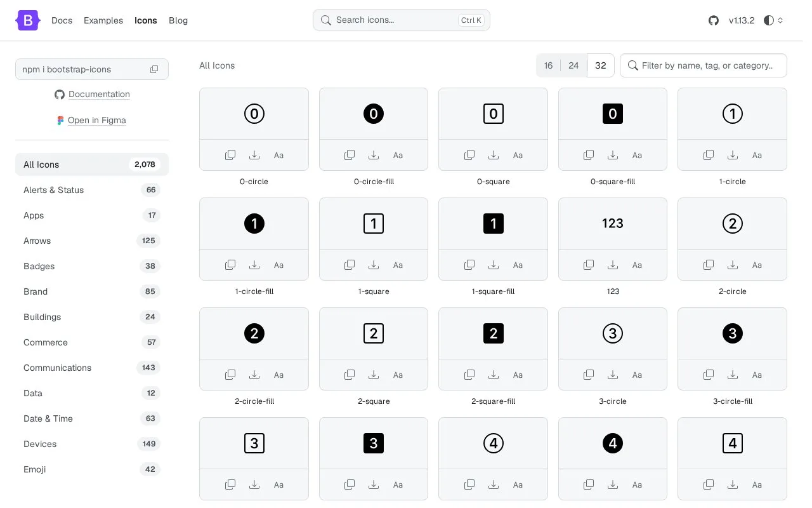Download the 0-circle-fill icon
Viewport: 812px width, 508px height.
click(374, 155)
